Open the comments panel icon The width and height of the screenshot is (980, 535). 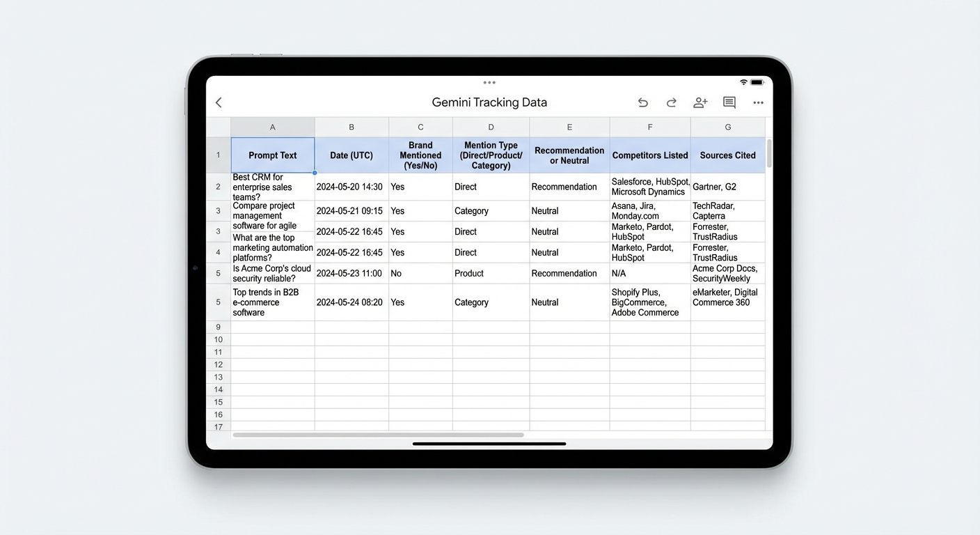coord(729,102)
